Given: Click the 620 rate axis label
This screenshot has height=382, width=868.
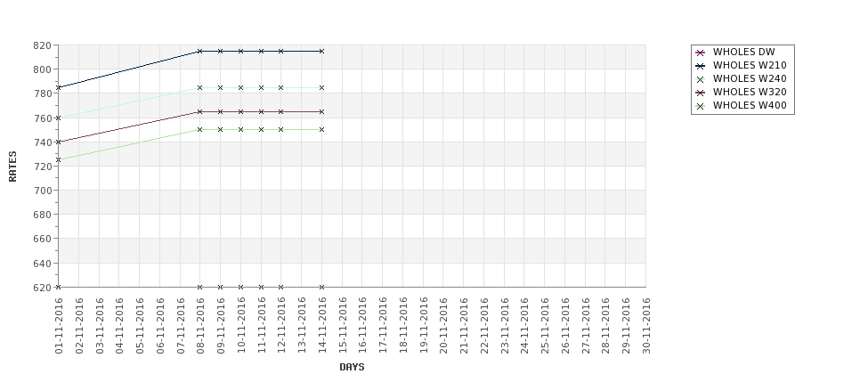Looking at the screenshot, I should [43, 288].
